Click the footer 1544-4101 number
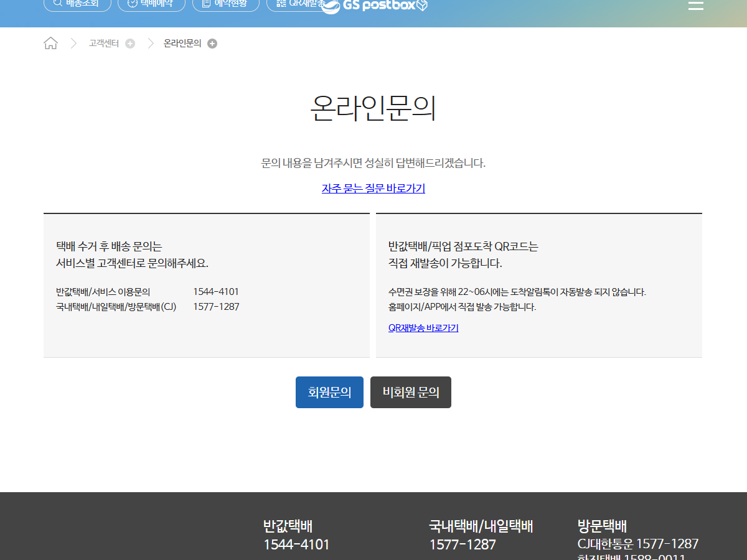 (x=296, y=545)
